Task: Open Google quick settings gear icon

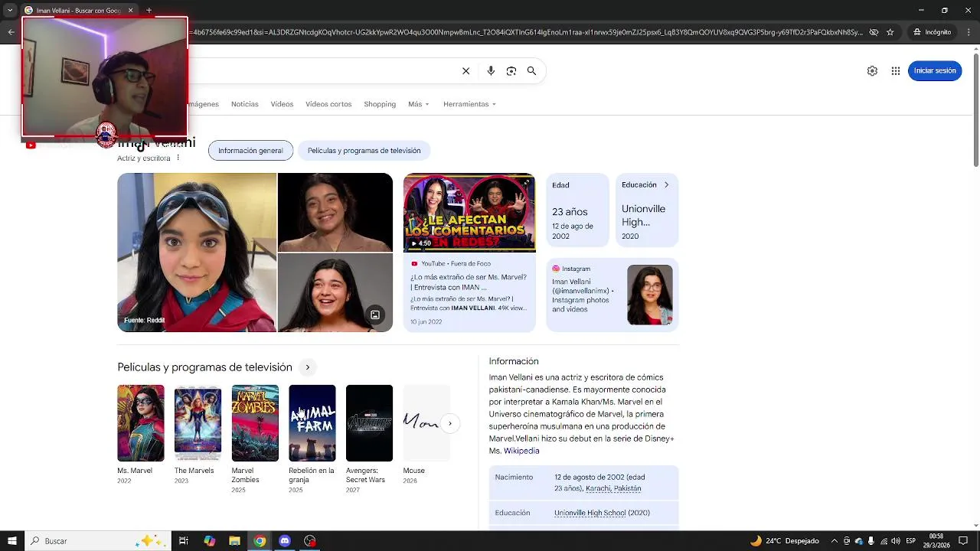Action: pyautogui.click(x=872, y=70)
